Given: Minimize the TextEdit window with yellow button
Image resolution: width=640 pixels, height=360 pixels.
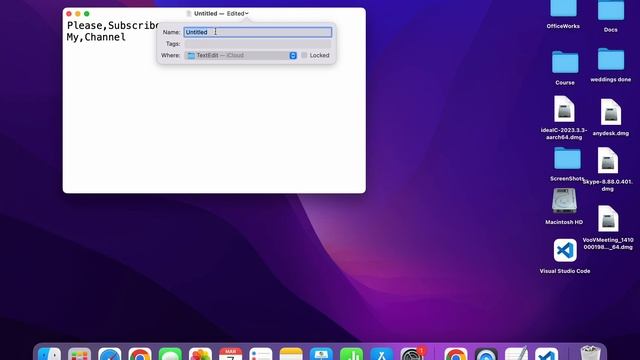Looking at the screenshot, I should point(78,13).
